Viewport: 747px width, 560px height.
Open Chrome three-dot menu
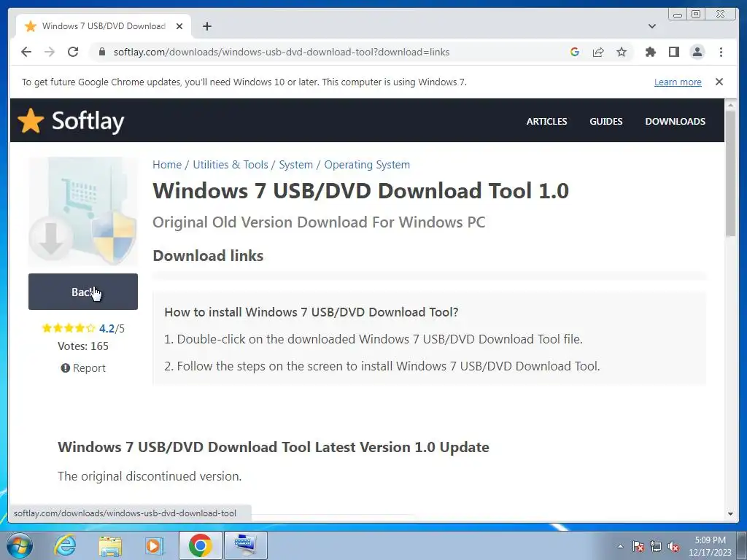click(x=721, y=52)
